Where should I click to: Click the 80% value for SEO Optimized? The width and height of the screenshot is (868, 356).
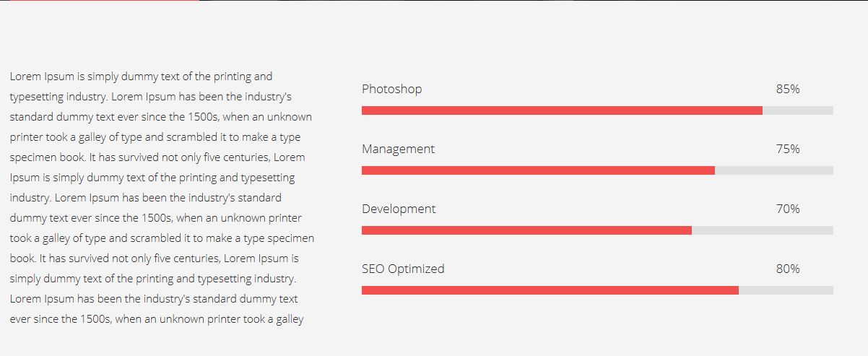pos(788,269)
